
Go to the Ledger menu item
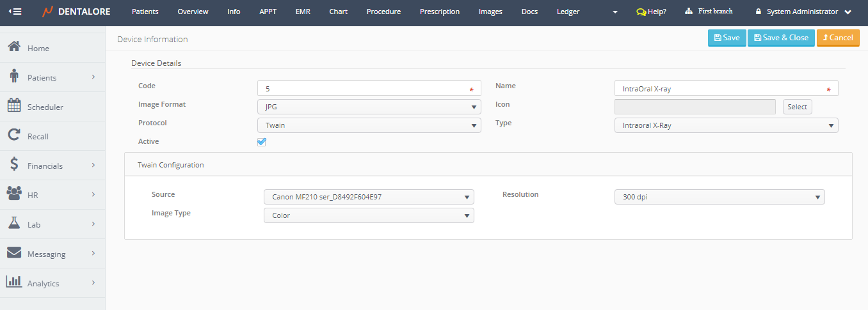pyautogui.click(x=568, y=12)
